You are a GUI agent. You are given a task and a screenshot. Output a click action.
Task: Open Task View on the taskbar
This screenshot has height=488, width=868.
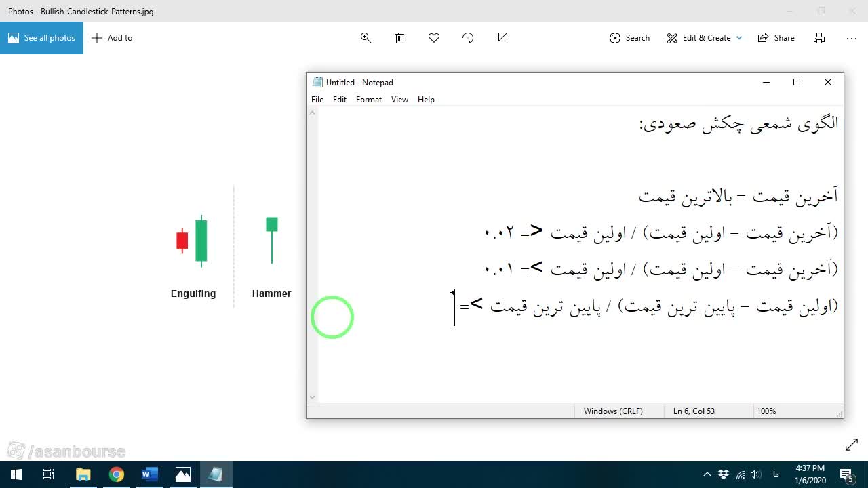point(49,474)
